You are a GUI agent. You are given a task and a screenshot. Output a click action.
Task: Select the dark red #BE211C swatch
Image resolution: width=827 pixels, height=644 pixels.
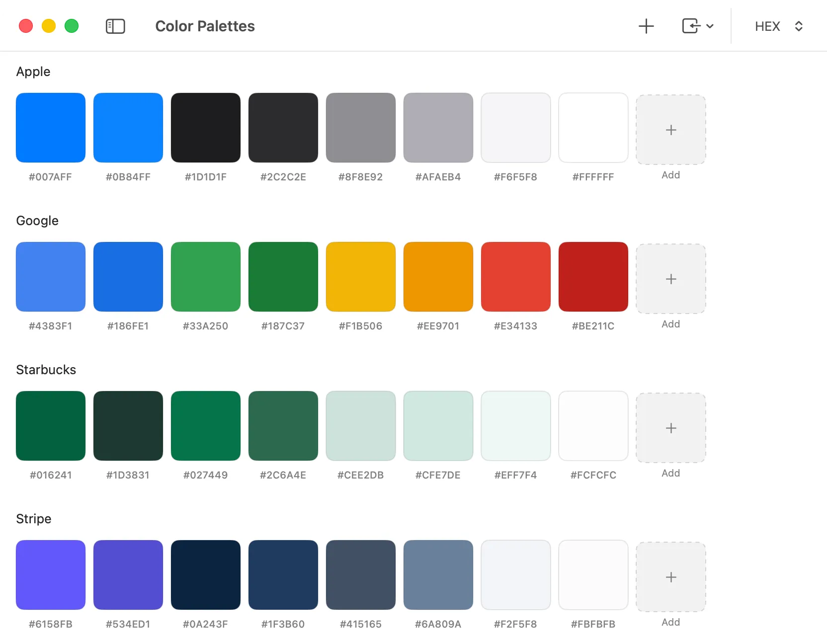click(593, 277)
